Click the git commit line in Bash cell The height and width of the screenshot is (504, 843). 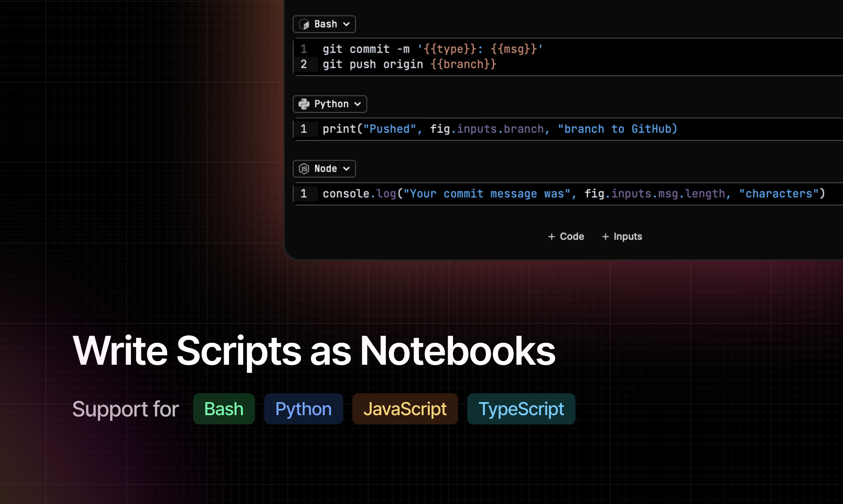point(433,49)
